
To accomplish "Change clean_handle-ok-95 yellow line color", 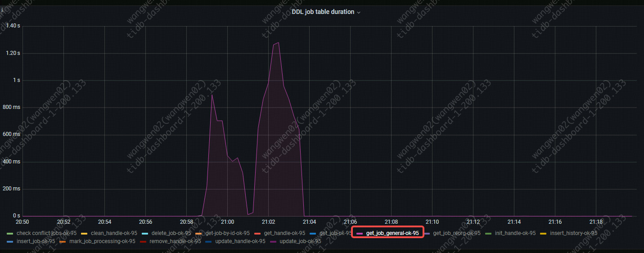I will pyautogui.click(x=84, y=233).
